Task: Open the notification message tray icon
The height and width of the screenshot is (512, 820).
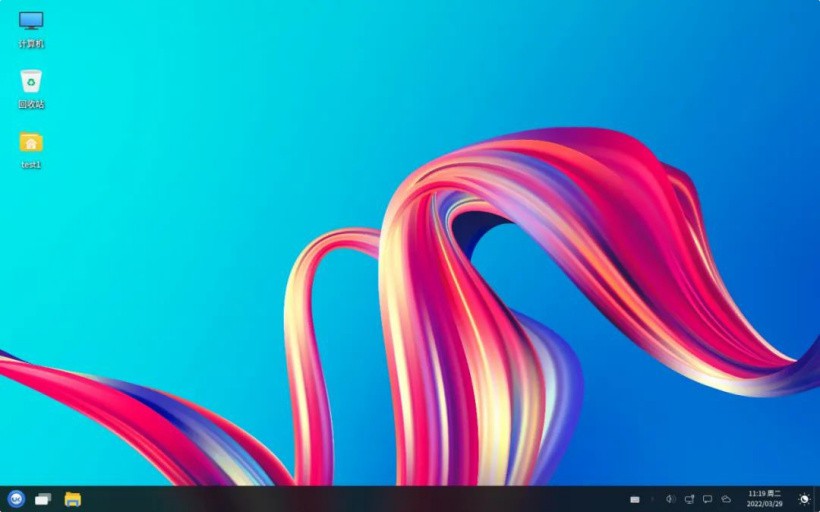Action: (707, 499)
